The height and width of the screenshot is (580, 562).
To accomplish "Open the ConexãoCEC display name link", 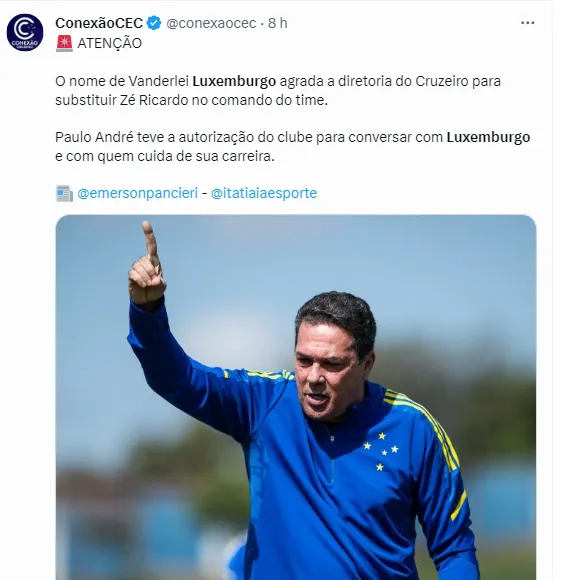I will (x=99, y=23).
